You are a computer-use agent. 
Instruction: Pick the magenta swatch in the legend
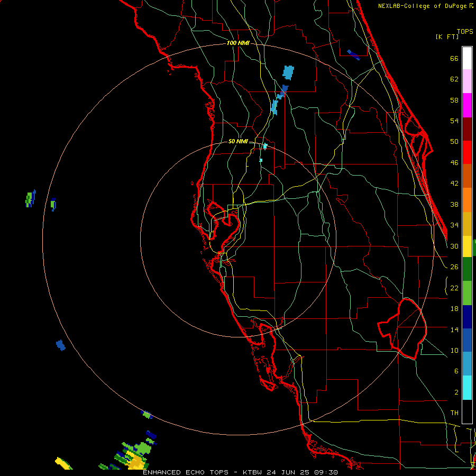[467, 105]
